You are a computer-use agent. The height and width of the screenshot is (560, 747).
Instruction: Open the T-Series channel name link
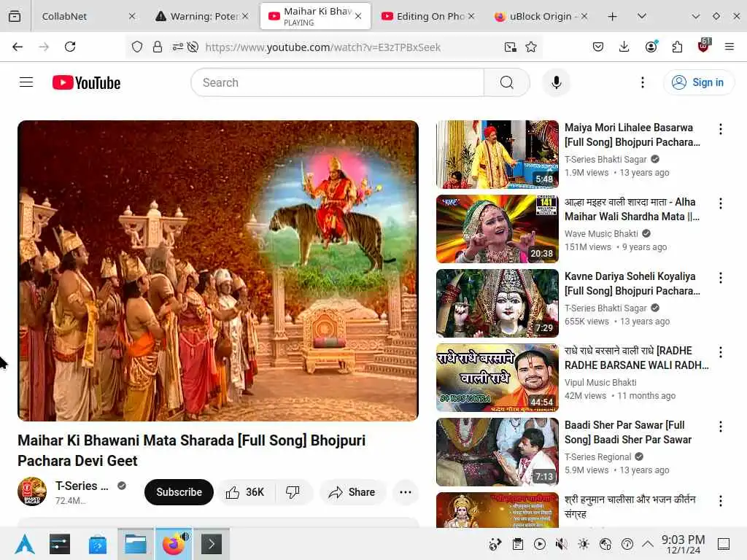[82, 486]
